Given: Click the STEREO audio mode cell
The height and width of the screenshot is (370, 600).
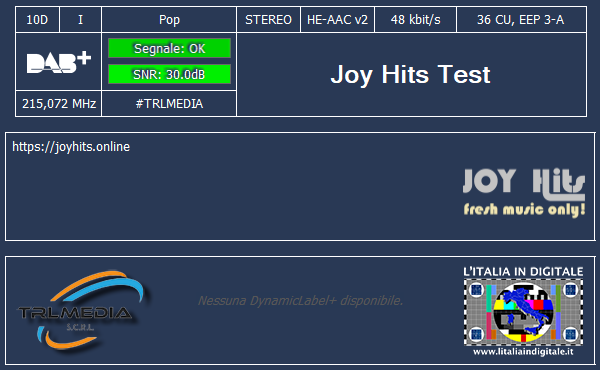Looking at the screenshot, I should 268,20.
